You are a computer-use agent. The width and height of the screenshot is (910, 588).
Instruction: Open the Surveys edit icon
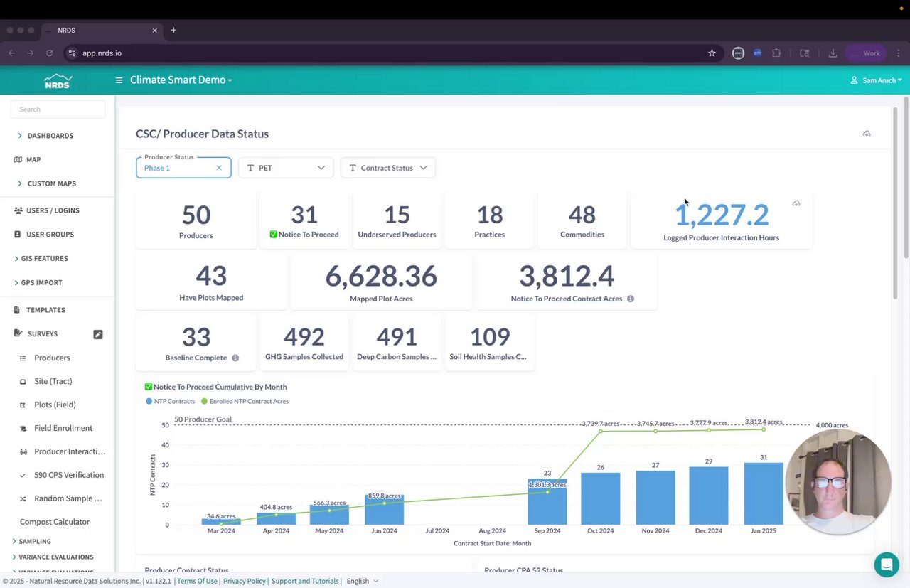[98, 334]
